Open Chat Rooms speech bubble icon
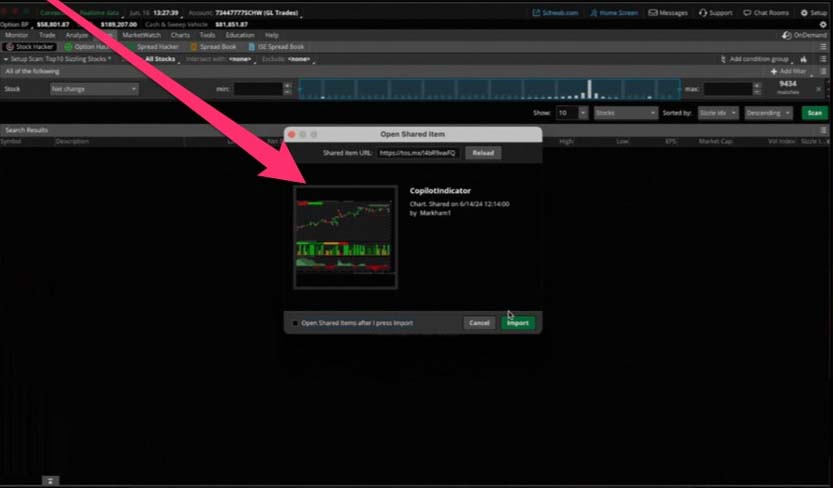833x488 pixels. [x=747, y=13]
